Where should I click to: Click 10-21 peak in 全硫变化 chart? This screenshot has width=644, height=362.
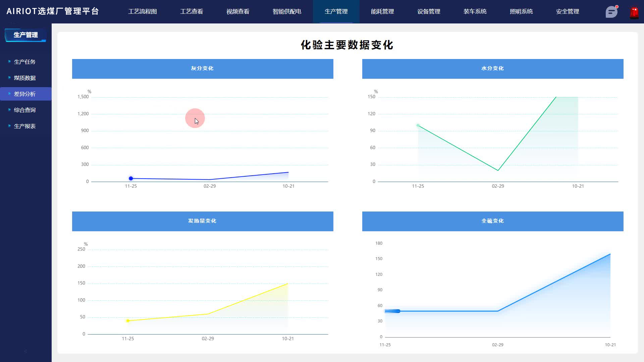[x=610, y=254]
